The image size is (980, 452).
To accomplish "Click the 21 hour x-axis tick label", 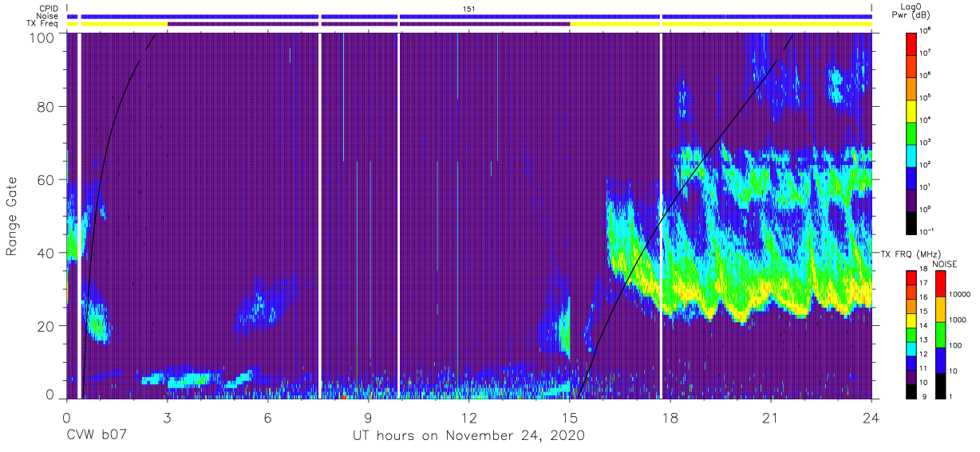I will pyautogui.click(x=770, y=416).
